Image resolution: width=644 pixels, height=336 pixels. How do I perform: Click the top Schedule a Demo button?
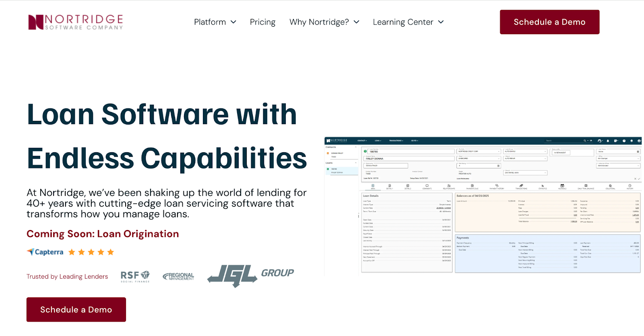coord(549,22)
